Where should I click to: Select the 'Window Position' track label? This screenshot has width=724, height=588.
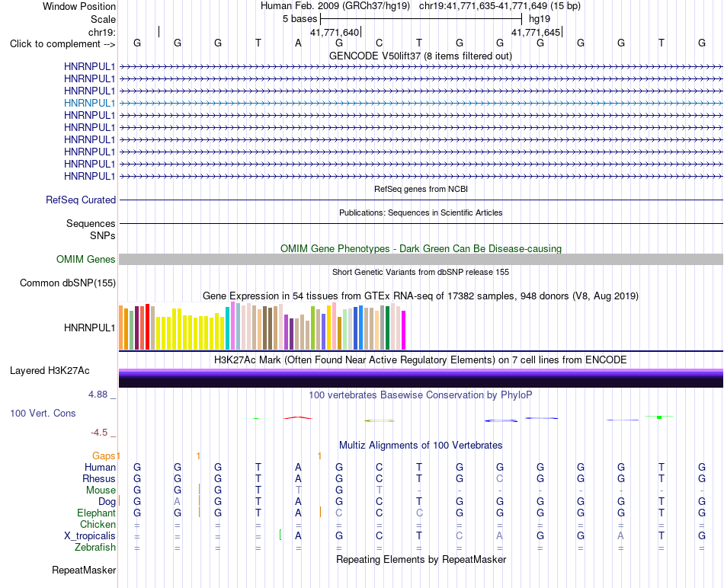[79, 6]
